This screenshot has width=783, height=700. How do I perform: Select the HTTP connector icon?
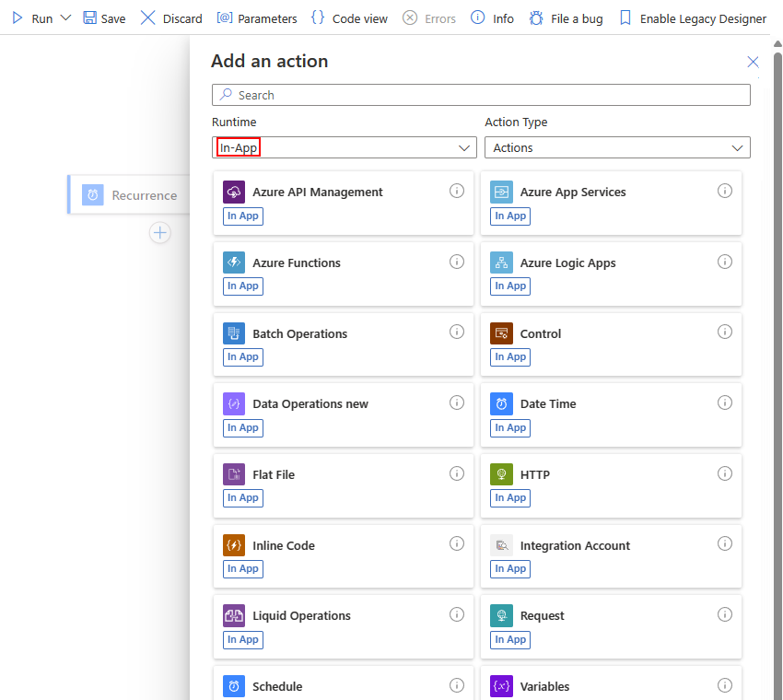point(501,474)
